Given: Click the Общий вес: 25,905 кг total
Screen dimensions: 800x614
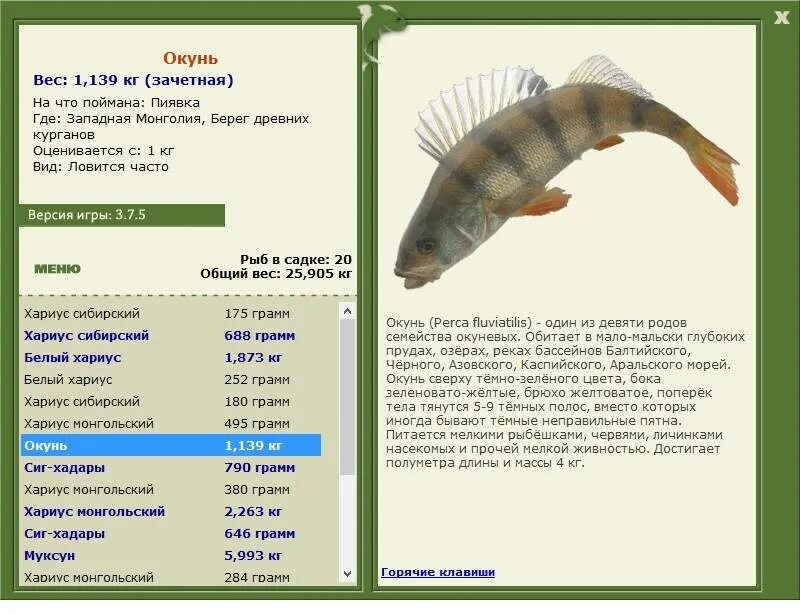Looking at the screenshot, I should point(276,274).
